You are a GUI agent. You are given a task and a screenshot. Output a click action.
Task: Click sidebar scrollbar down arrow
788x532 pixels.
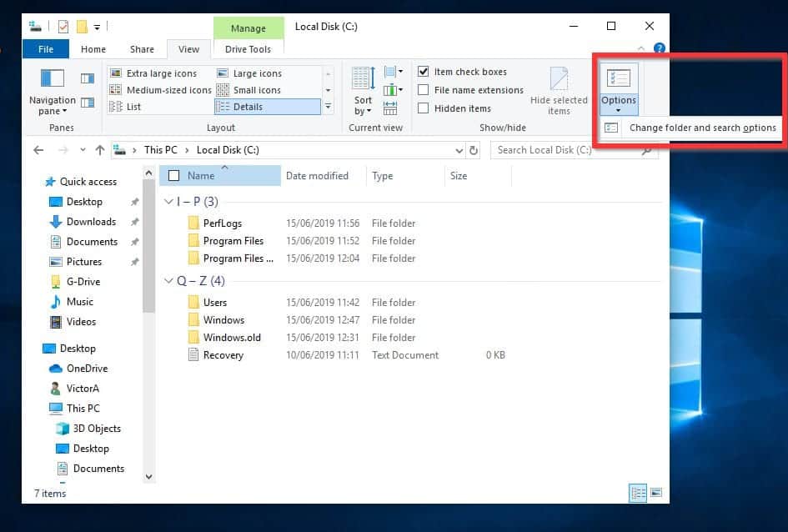(x=148, y=477)
